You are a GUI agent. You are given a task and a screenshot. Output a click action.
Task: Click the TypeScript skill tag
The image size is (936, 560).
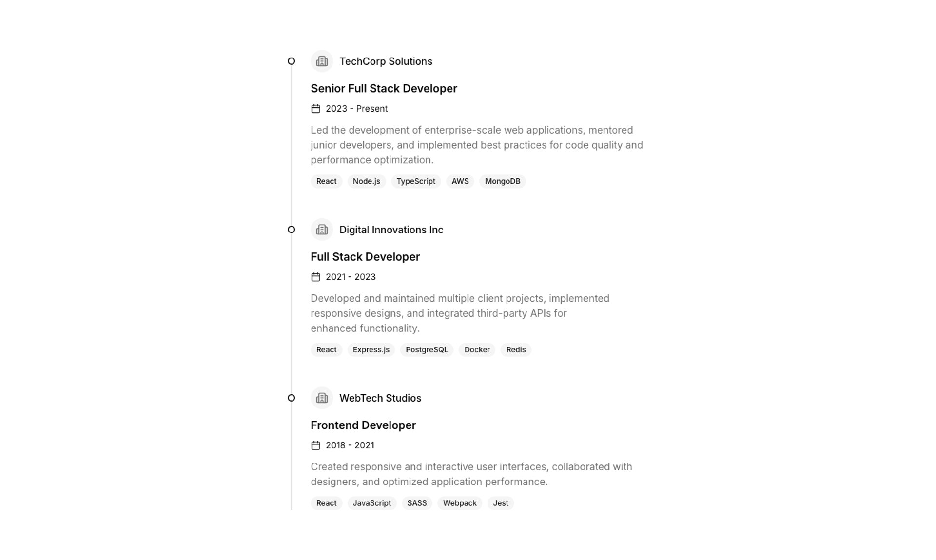coord(416,181)
